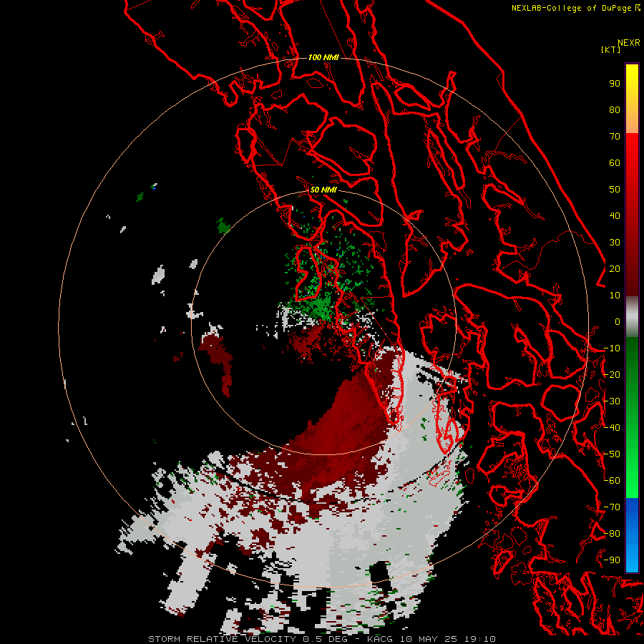Click the blue bottom segment of velocity color bar
644x644 pixels.
(x=632, y=535)
